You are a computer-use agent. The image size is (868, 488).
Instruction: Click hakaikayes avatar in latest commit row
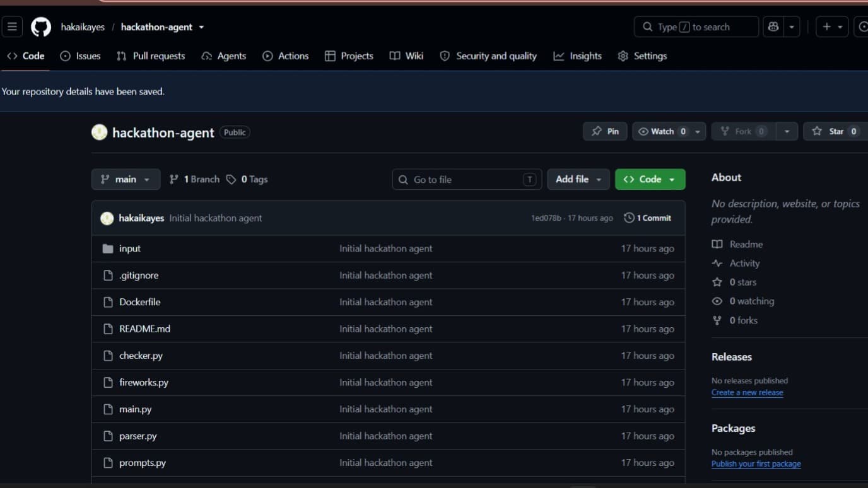(x=107, y=218)
